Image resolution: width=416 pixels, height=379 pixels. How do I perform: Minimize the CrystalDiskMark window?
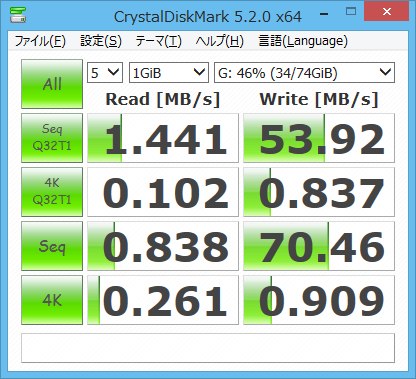click(x=324, y=14)
